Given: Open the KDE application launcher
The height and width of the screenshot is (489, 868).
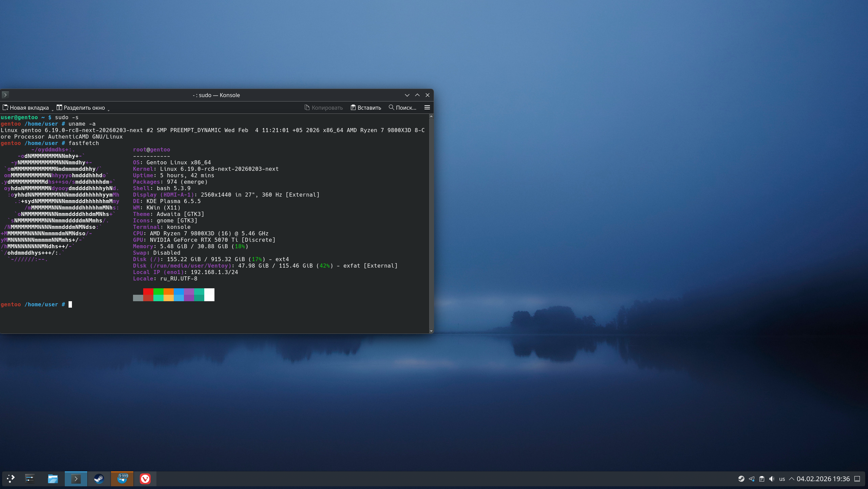Looking at the screenshot, I should (11, 479).
